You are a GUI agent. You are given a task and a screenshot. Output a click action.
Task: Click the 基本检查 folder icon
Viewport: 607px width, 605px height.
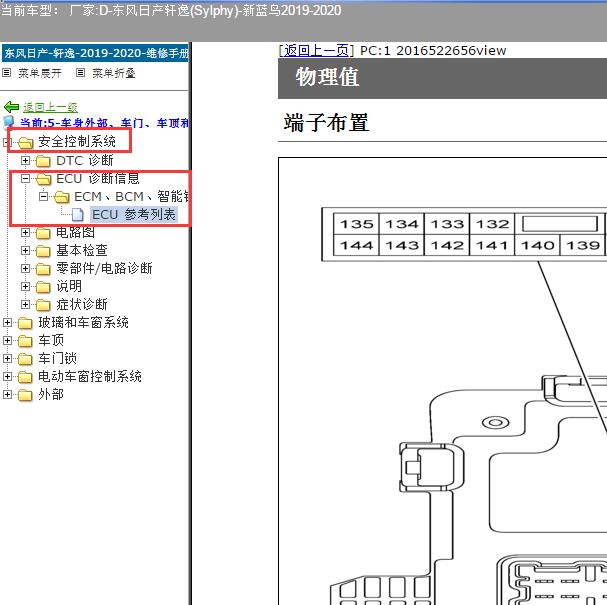tap(43, 251)
